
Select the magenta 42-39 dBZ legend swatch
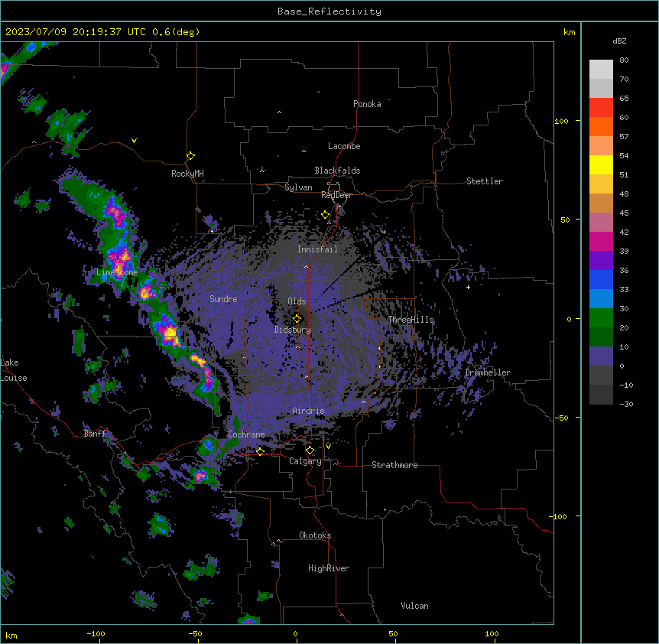coord(601,241)
